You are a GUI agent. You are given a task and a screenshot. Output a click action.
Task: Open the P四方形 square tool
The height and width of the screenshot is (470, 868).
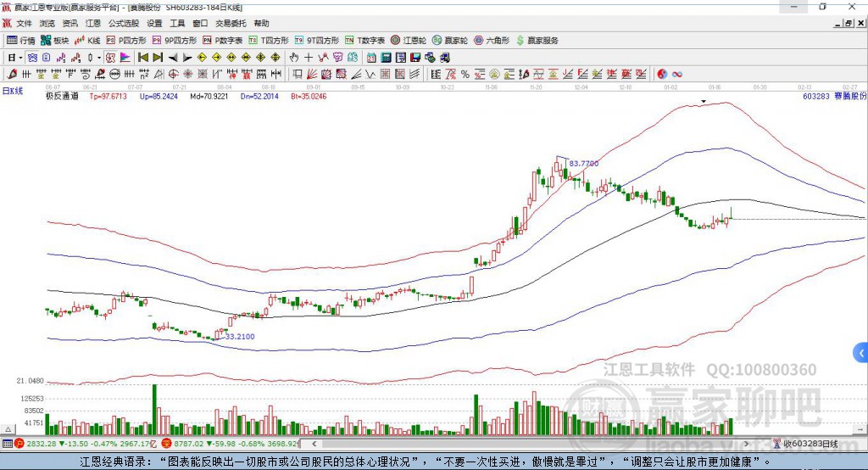click(126, 41)
